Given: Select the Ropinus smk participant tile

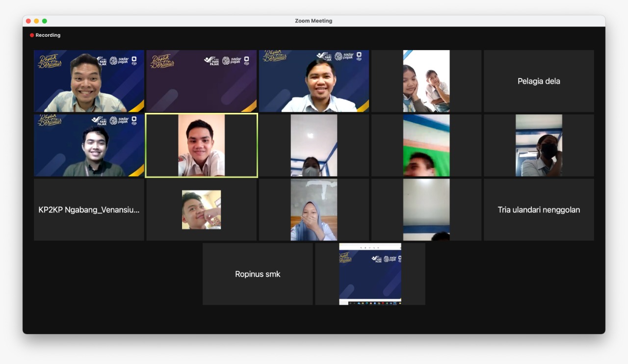Looking at the screenshot, I should coord(258,274).
